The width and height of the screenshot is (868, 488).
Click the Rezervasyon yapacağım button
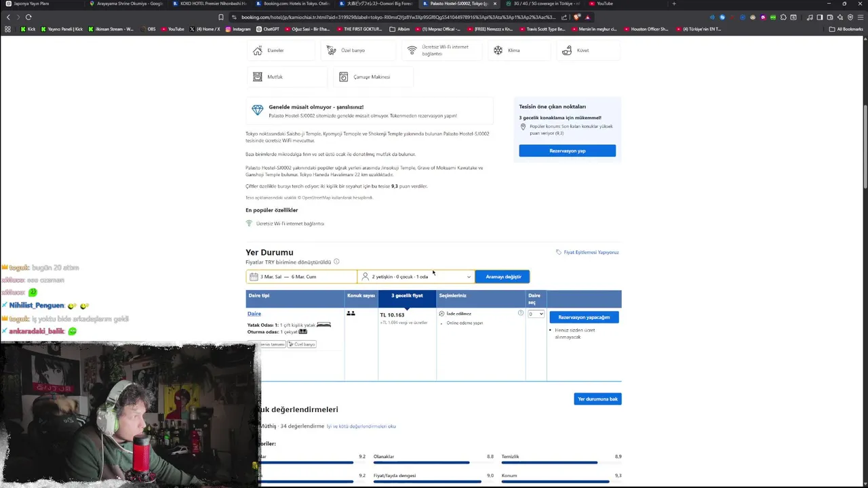tap(584, 317)
